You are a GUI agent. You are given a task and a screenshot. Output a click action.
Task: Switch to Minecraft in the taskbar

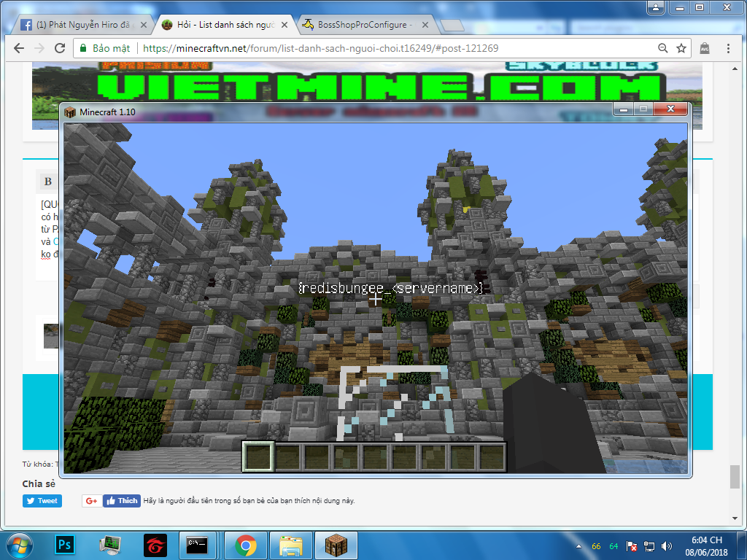coord(336,545)
